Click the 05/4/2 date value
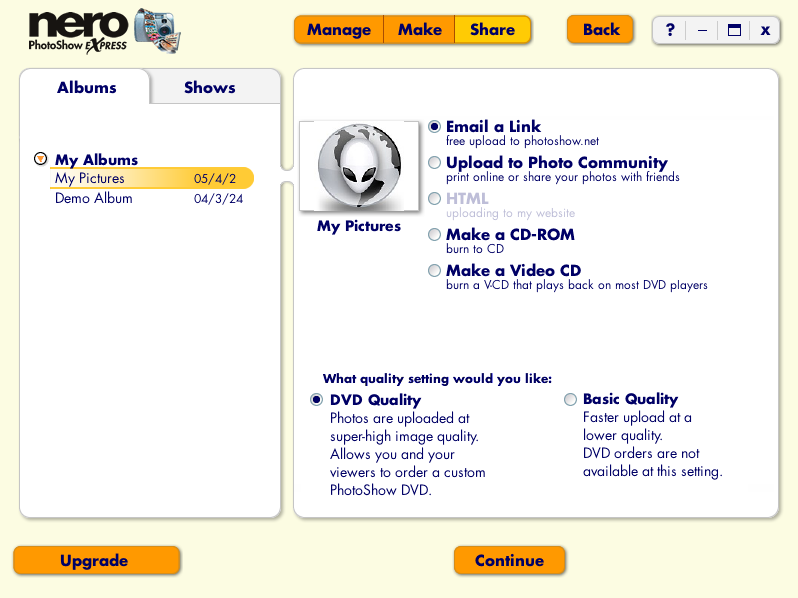The height and width of the screenshot is (598, 798). (215, 179)
